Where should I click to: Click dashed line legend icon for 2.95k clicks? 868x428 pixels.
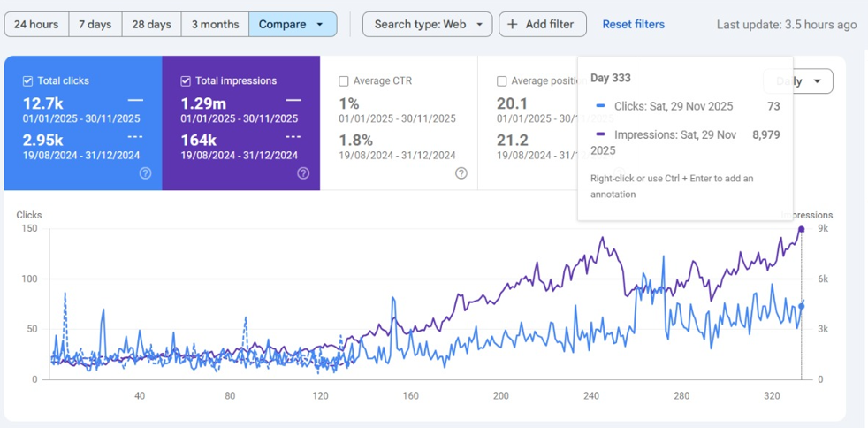tap(135, 137)
